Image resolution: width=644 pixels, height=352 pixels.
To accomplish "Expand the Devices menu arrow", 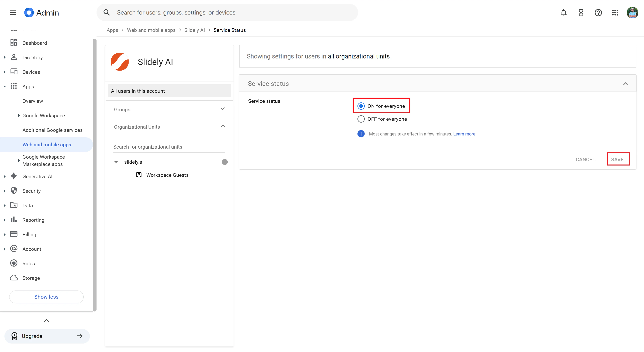I will pos(4,72).
